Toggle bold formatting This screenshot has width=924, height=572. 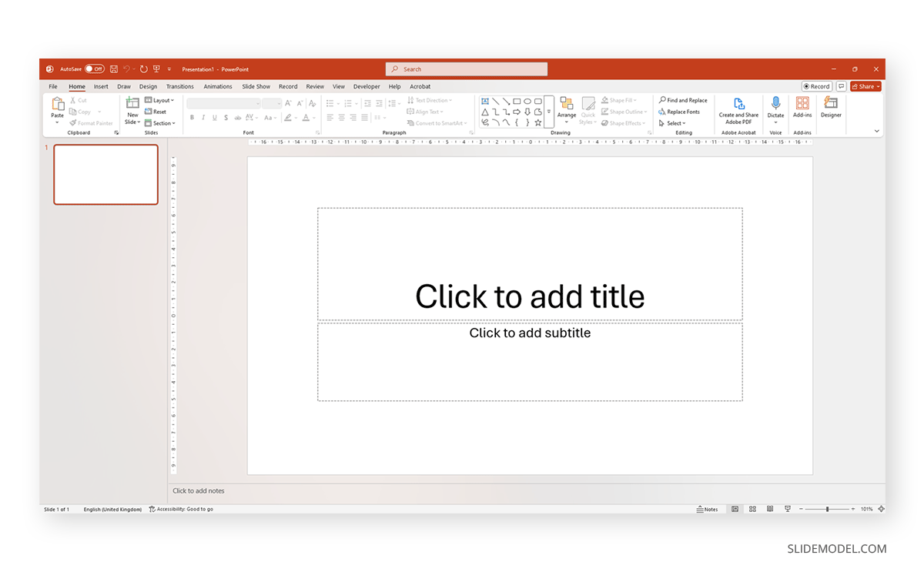pyautogui.click(x=192, y=118)
